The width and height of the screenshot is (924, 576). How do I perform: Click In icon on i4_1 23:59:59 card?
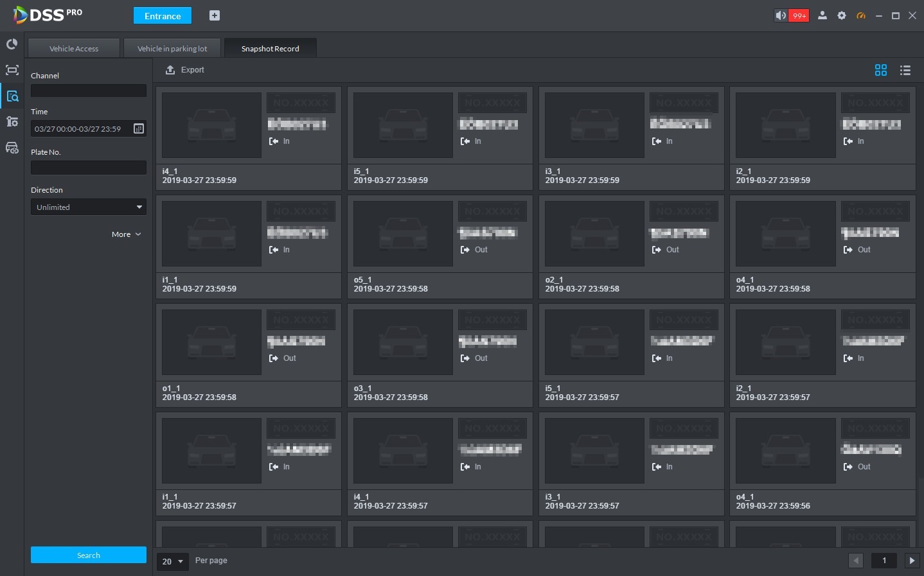[x=274, y=141]
